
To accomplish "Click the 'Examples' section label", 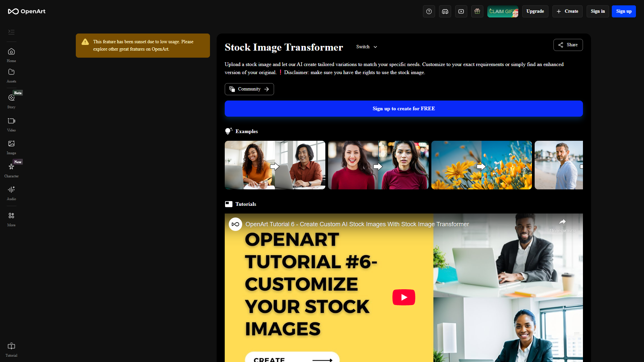I will pyautogui.click(x=247, y=131).
